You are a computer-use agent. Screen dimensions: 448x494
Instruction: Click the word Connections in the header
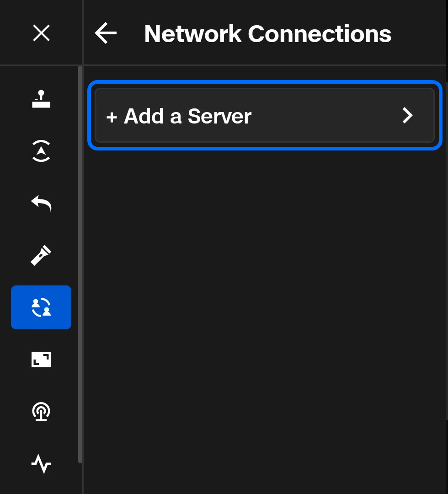tap(320, 34)
